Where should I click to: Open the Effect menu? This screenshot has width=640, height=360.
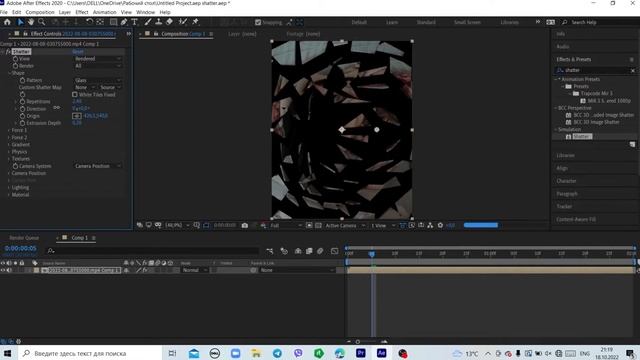[82, 12]
